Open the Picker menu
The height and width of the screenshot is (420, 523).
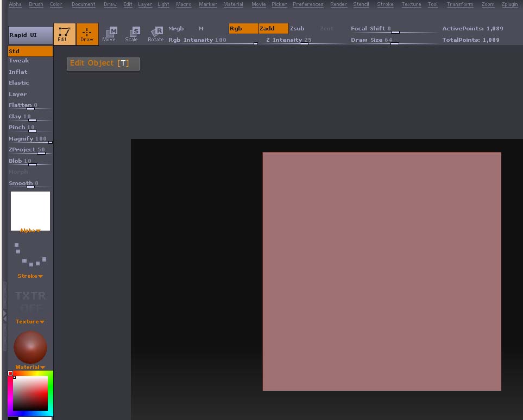pyautogui.click(x=279, y=4)
